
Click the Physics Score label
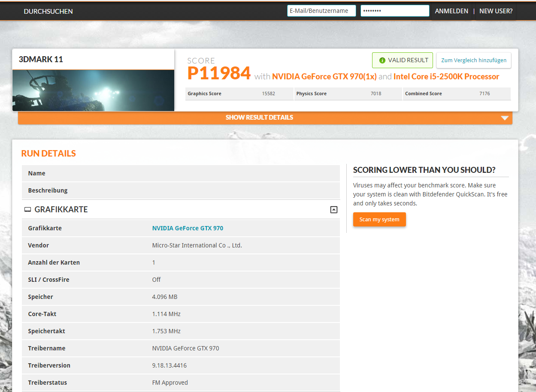[312, 93]
